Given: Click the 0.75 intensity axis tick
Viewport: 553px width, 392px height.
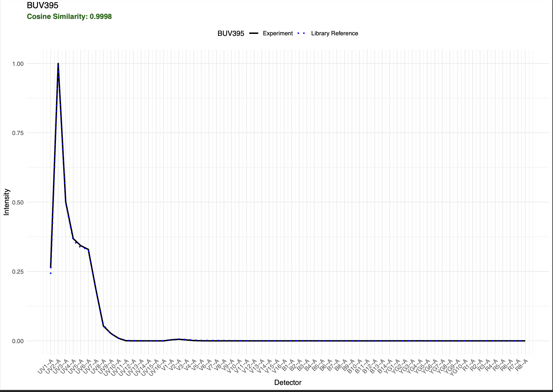Looking at the screenshot, I should [x=18, y=133].
